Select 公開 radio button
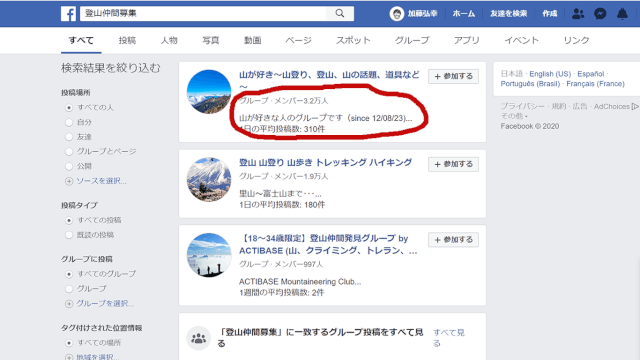This screenshot has width=640, height=360. click(x=69, y=167)
